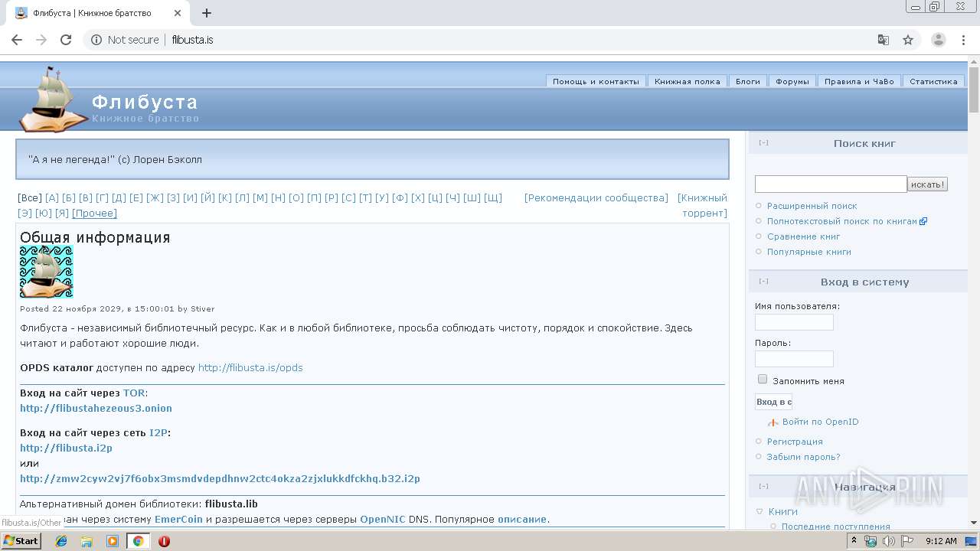Click the red Opera-like taskbar icon
The height and width of the screenshot is (551, 980).
(164, 541)
